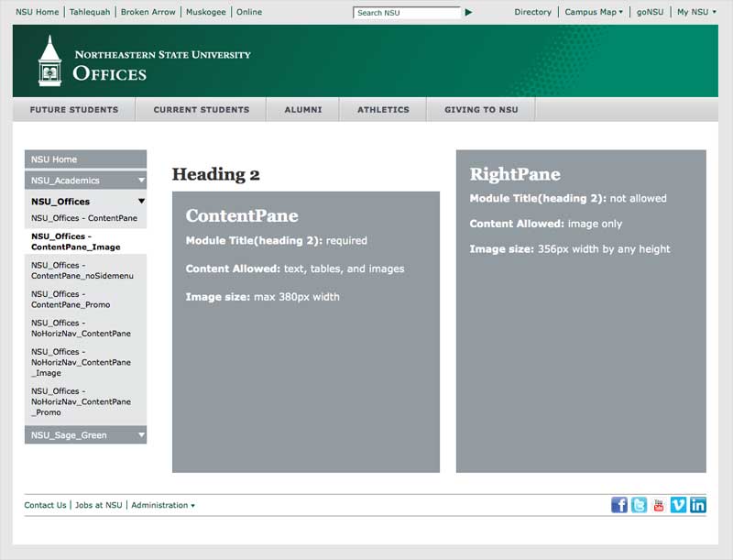Open the Campus Map dropdown
The height and width of the screenshot is (560, 733).
[594, 12]
